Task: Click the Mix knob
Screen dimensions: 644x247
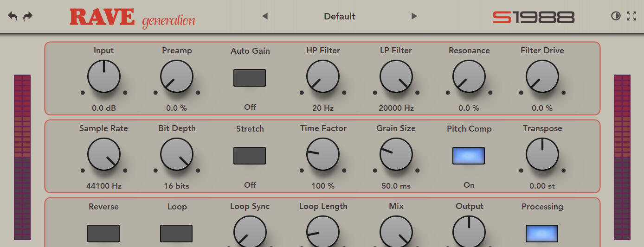Action: tap(396, 231)
